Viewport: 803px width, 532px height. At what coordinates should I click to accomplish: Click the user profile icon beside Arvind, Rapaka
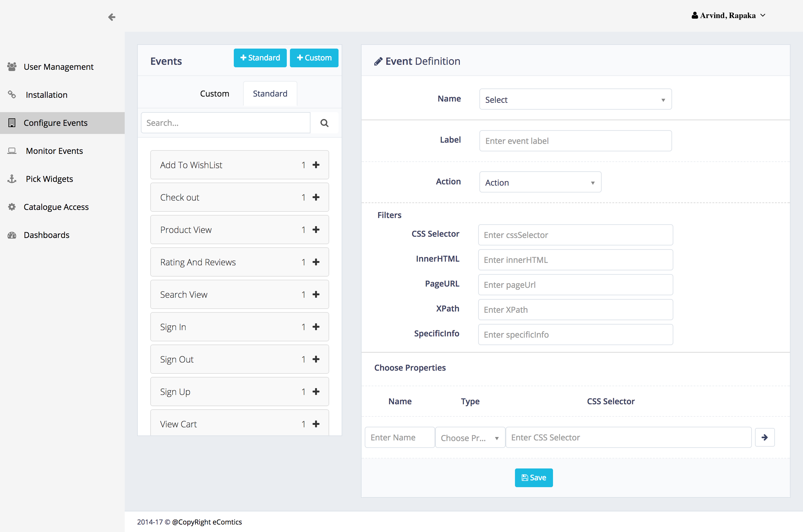coord(695,15)
